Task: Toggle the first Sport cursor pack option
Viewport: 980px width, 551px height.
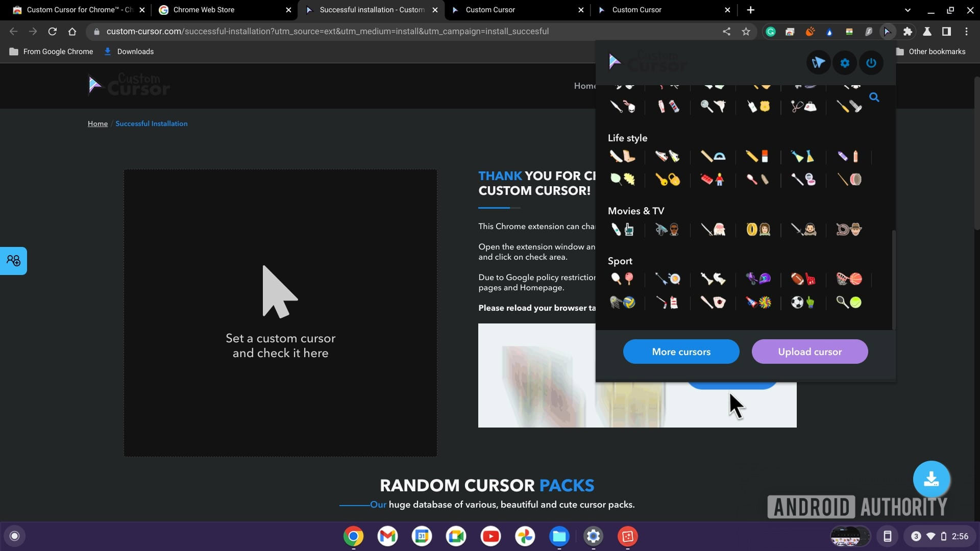Action: 621,278
